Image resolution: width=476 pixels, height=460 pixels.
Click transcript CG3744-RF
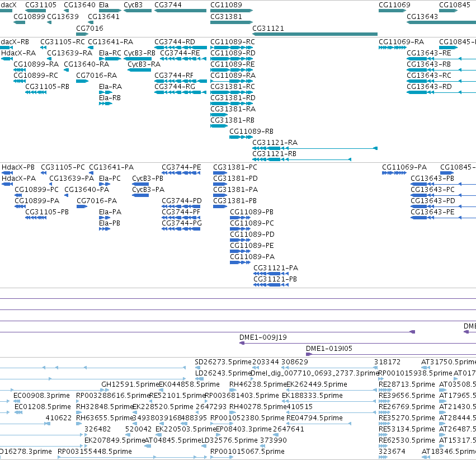pos(181,81)
